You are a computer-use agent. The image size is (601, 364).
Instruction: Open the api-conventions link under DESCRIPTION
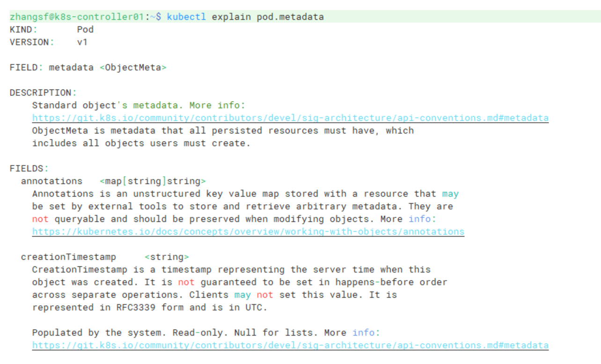(290, 118)
